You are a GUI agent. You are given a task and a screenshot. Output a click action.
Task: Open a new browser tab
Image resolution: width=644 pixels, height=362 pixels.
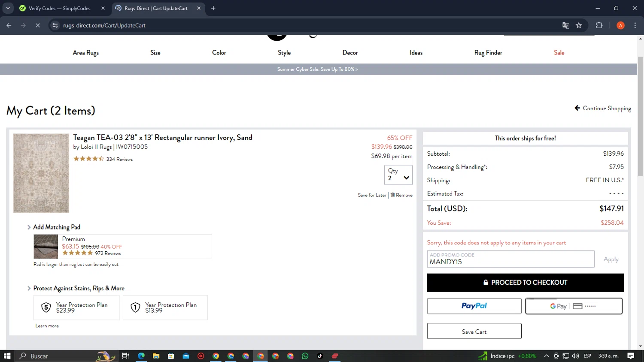click(x=213, y=8)
